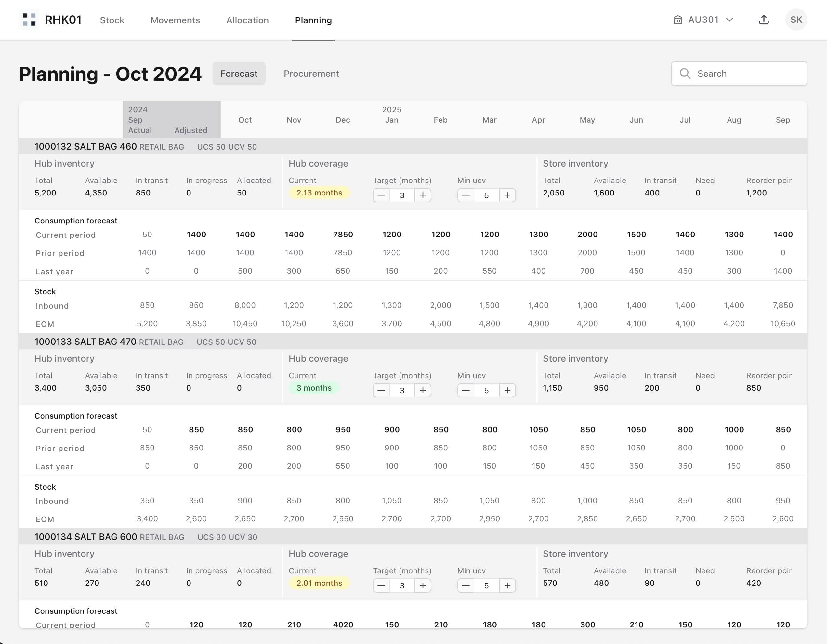This screenshot has height=644, width=827.
Task: Open the Allocation tab
Action: point(247,20)
